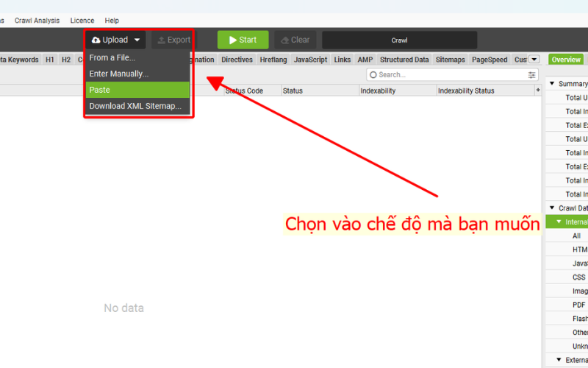The height and width of the screenshot is (368, 588).
Task: Choose 'Paste' from the Upload menu
Action: [x=100, y=90]
